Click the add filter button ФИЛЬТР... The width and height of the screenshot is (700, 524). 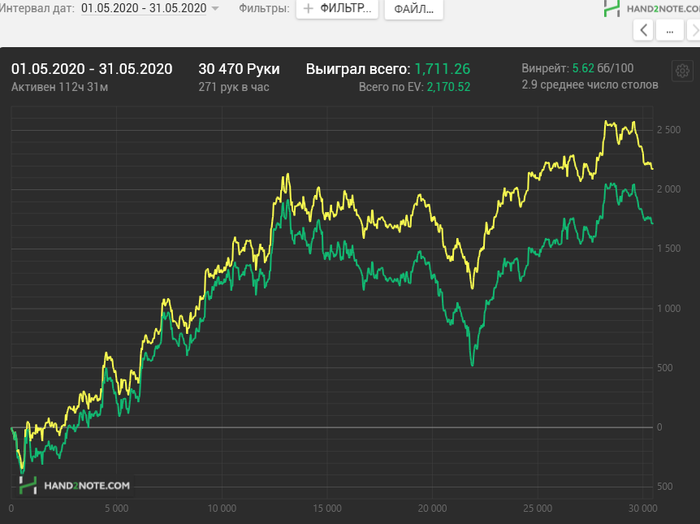(337, 8)
